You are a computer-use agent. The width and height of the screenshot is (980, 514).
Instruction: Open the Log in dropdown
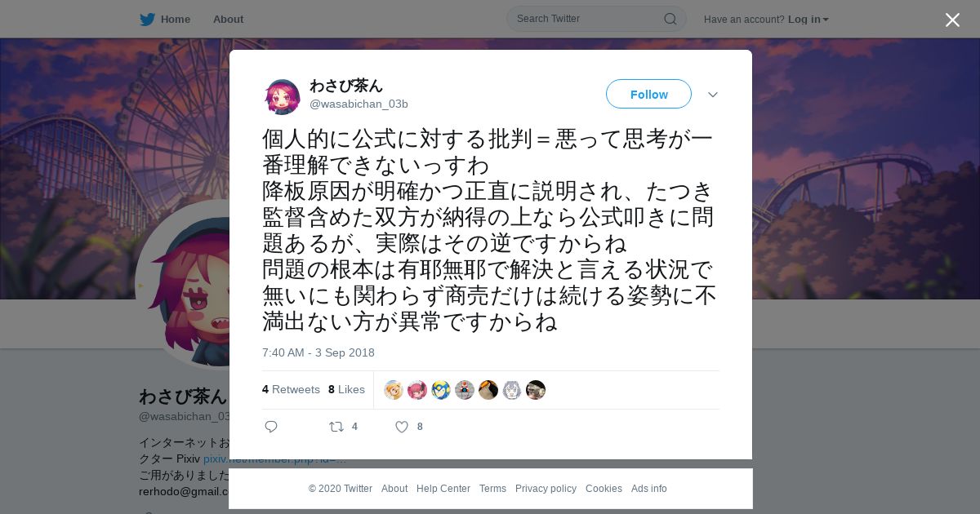tap(808, 20)
